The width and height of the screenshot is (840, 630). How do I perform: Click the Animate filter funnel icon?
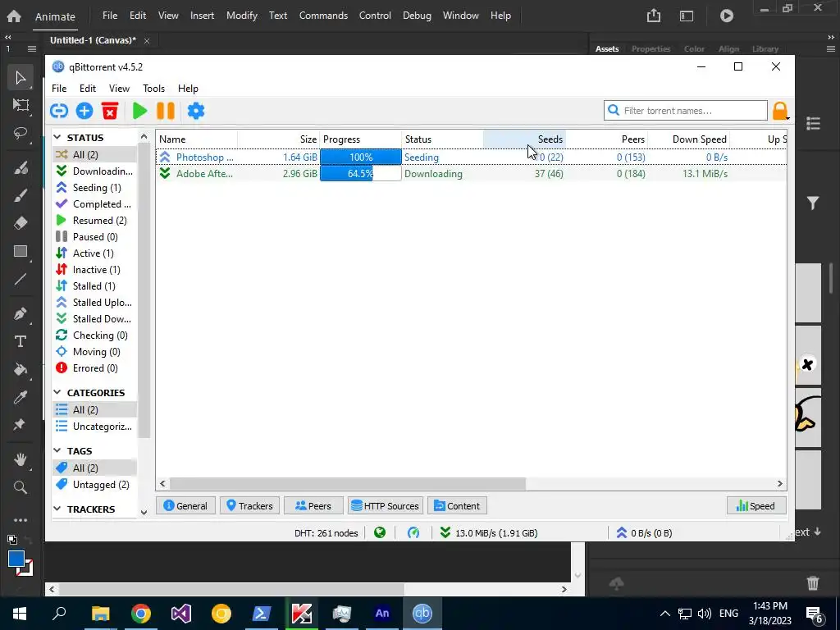point(813,203)
